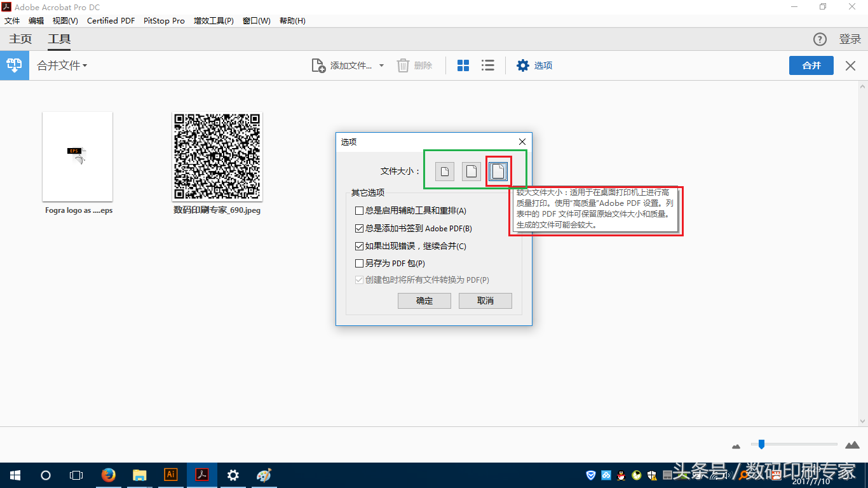
Task: Select the larger file size icon
Action: coord(499,172)
